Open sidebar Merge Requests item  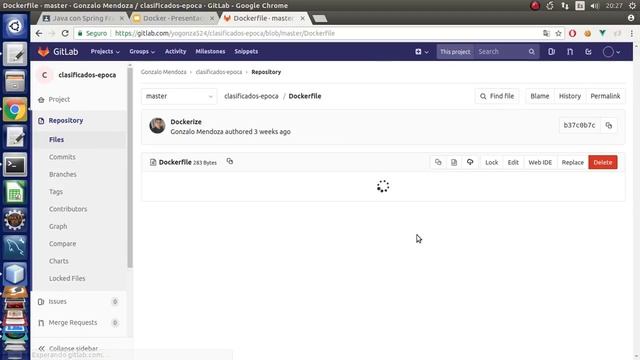pos(73,323)
